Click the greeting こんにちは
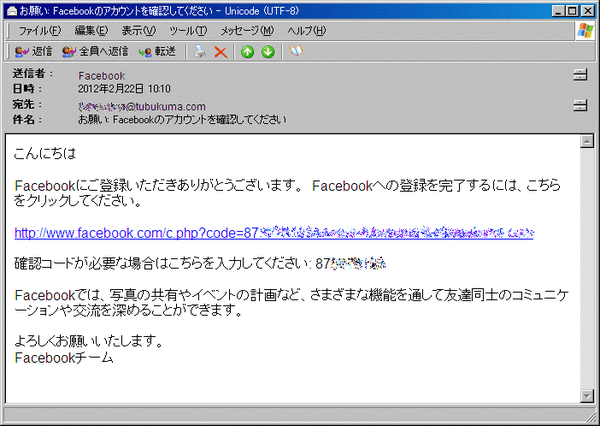The width and height of the screenshot is (600, 426). (45, 153)
